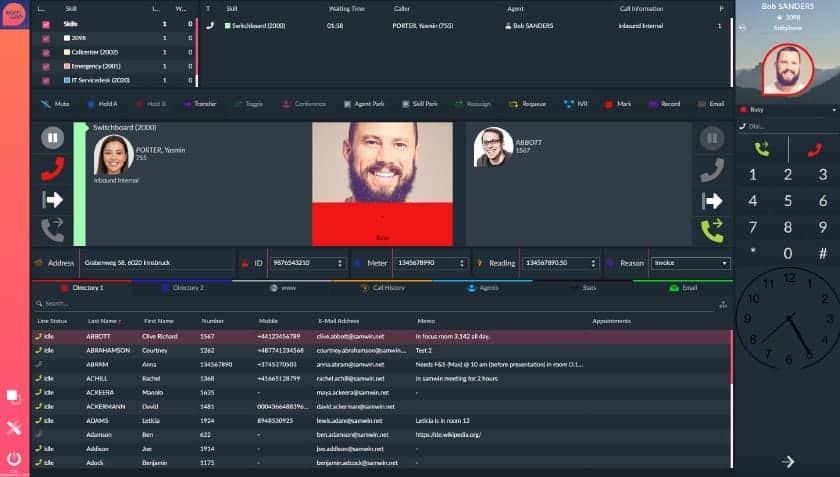This screenshot has height=477, width=840.
Task: Click the Record call toolbar button
Action: coord(664,103)
